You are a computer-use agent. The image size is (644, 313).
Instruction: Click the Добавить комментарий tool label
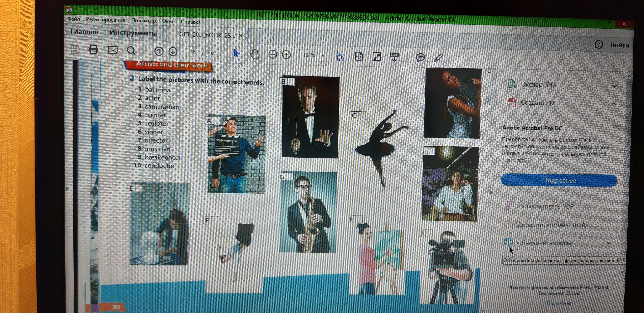tap(551, 225)
